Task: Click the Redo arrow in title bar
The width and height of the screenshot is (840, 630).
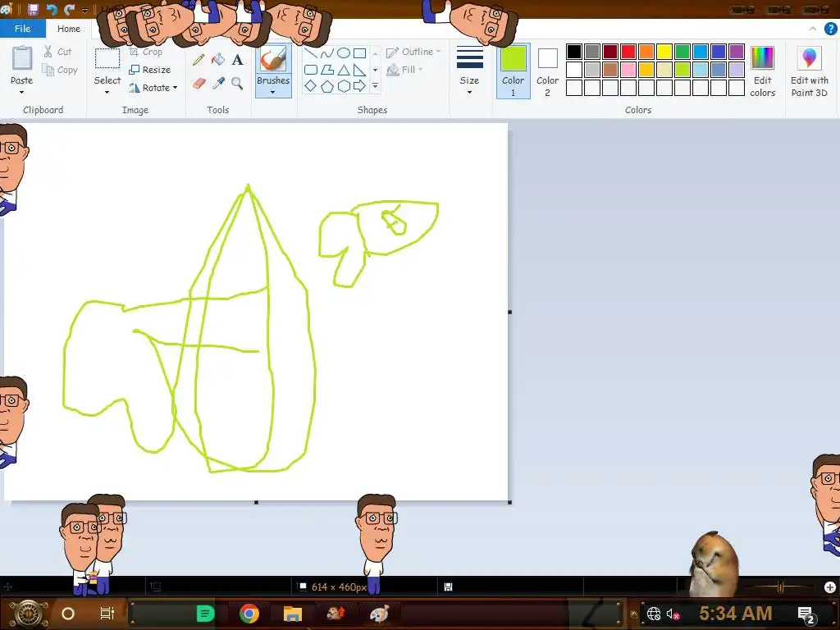Action: 69,9
